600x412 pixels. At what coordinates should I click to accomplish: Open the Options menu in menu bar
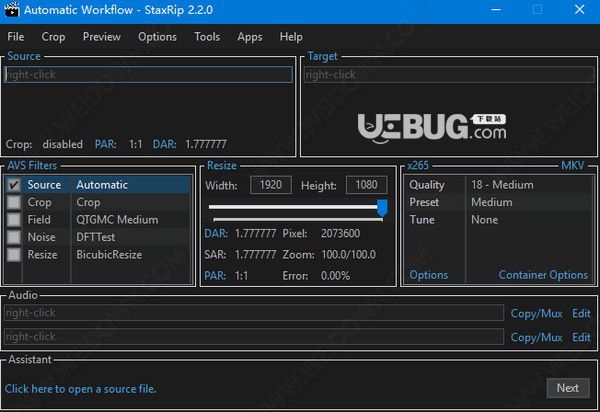pos(157,37)
